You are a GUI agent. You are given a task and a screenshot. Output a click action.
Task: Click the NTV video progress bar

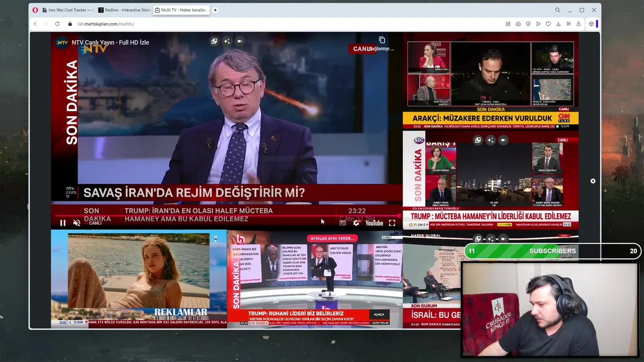point(226,216)
